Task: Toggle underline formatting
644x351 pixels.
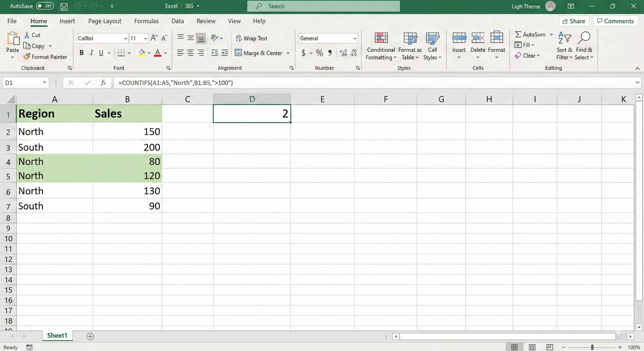Action: [x=101, y=53]
